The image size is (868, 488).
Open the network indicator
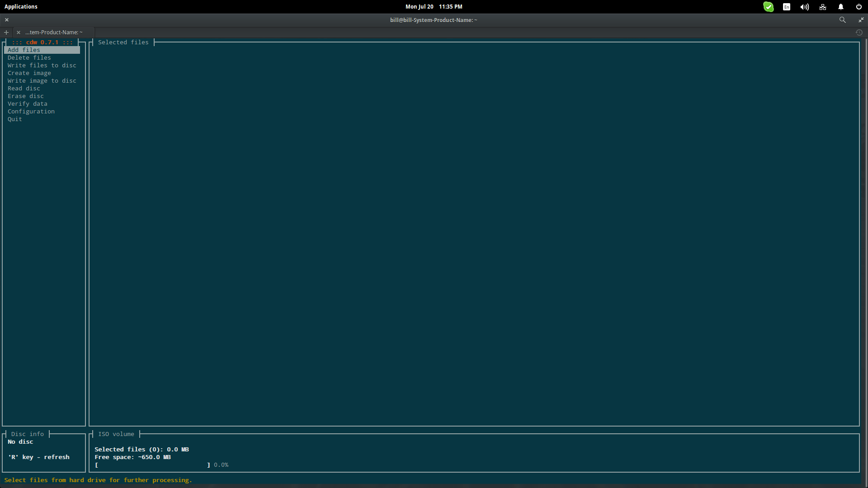pos(823,7)
